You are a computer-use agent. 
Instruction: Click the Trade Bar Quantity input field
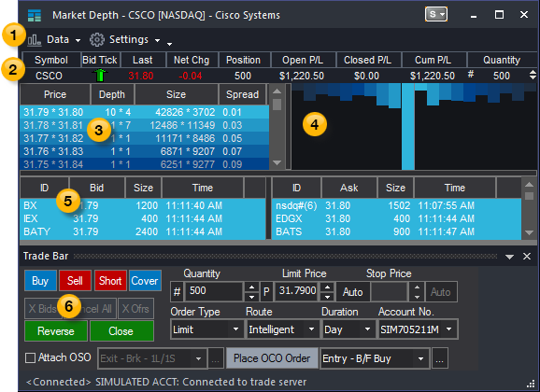coord(214,291)
